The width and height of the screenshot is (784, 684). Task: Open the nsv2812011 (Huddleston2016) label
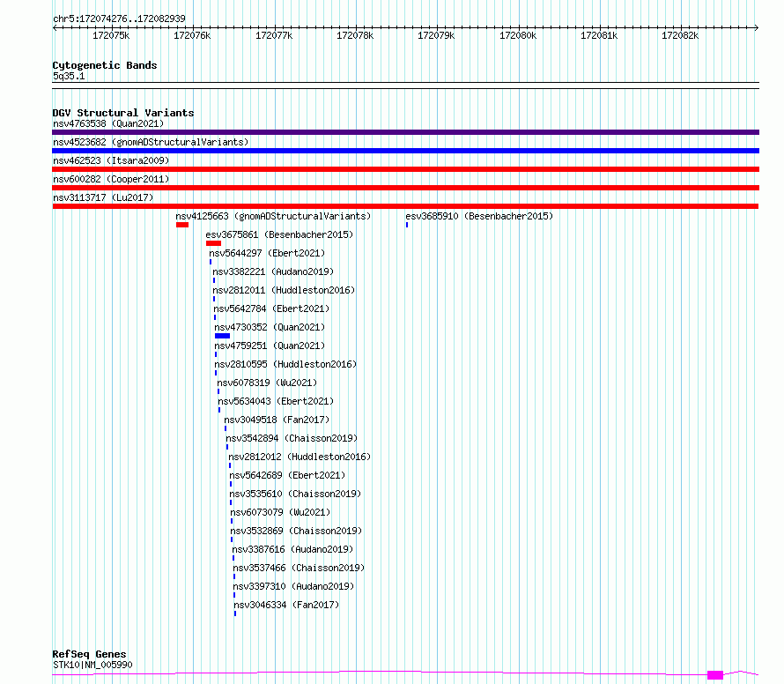[284, 290]
